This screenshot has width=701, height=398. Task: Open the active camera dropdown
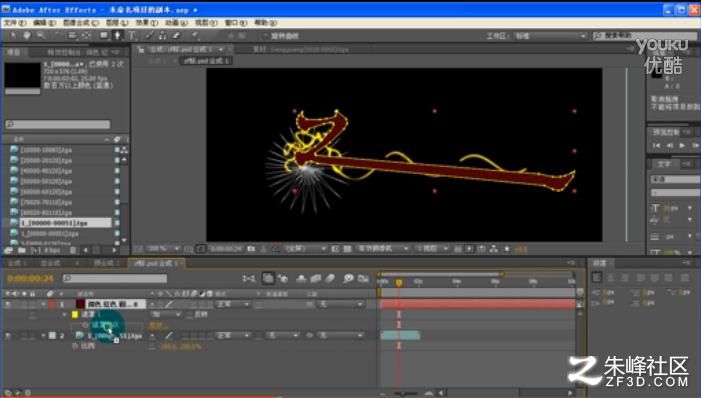tap(383, 249)
